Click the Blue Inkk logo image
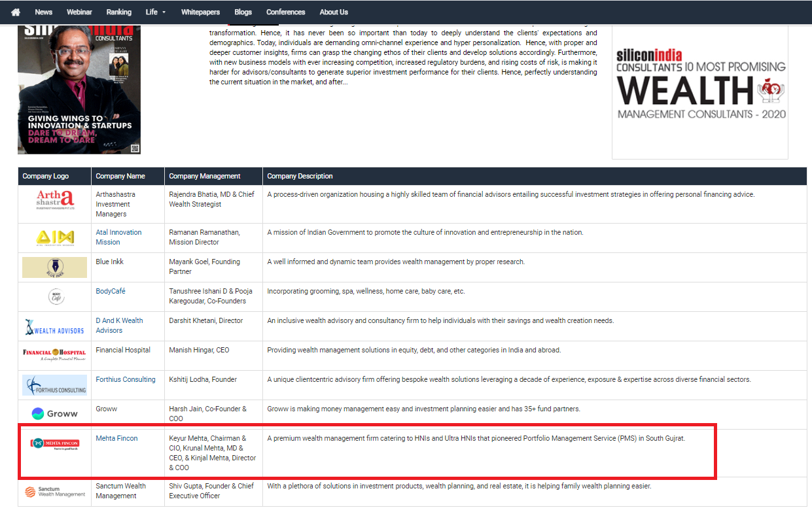Image resolution: width=812 pixels, height=512 pixels. tap(54, 267)
